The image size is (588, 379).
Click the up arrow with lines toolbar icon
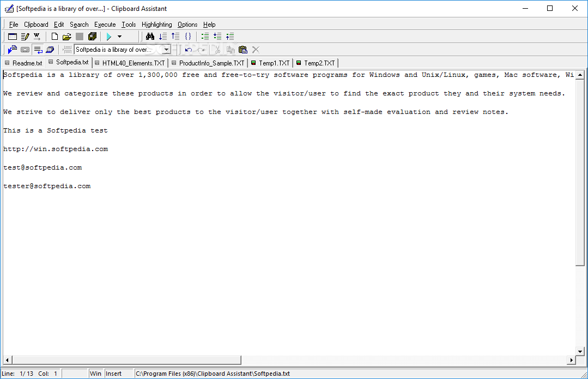175,37
